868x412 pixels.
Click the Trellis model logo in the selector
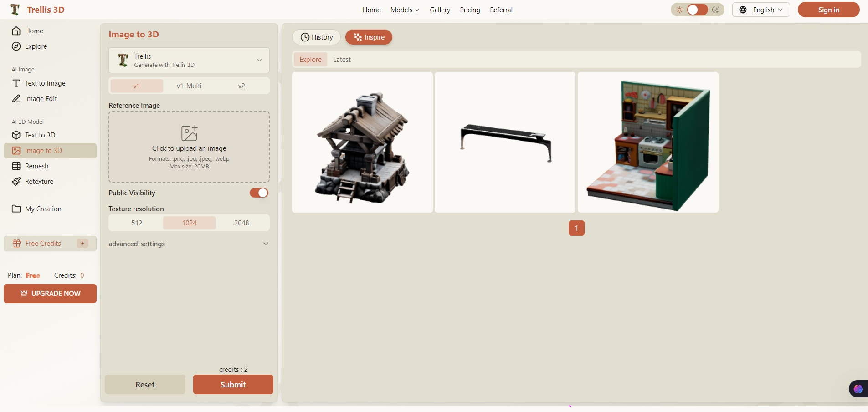123,60
